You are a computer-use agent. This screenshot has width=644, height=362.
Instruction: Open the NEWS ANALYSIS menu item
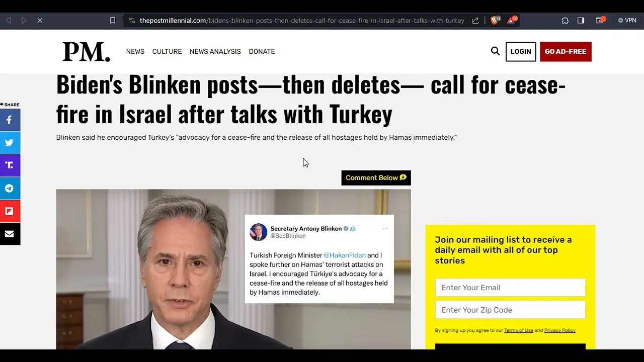[215, 52]
